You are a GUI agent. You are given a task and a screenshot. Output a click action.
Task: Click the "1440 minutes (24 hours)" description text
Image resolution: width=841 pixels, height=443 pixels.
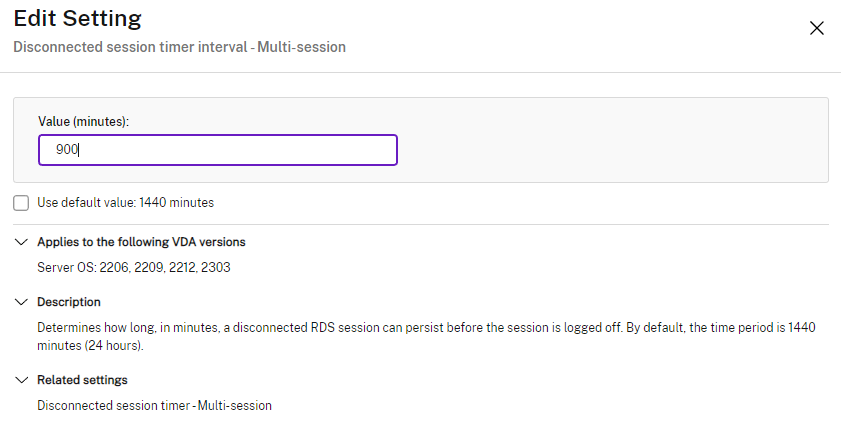click(90, 345)
